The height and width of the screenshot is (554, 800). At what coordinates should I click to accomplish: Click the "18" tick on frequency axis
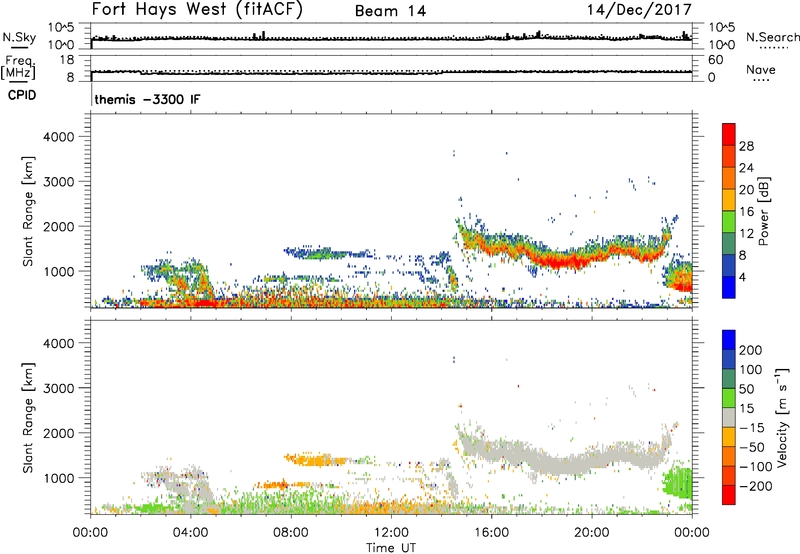67,60
